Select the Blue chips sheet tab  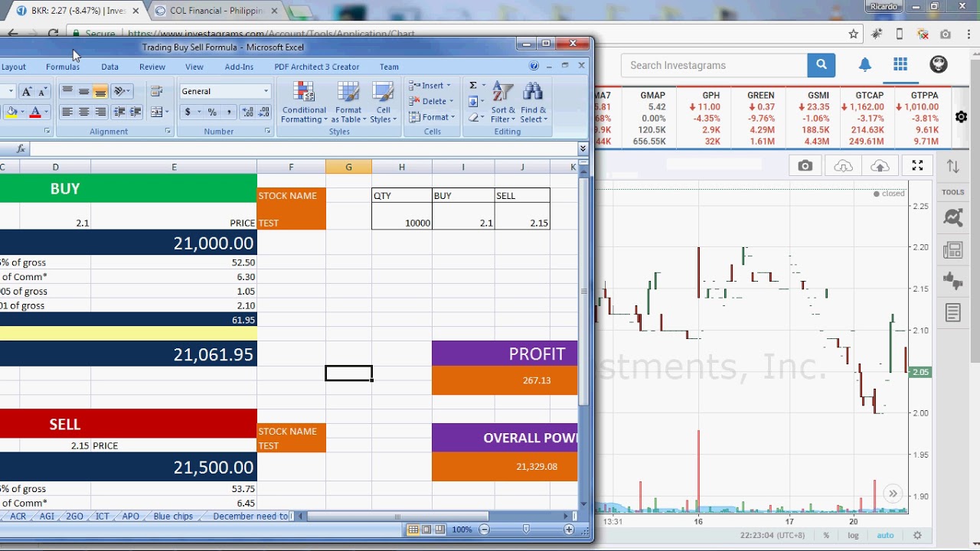click(x=173, y=517)
